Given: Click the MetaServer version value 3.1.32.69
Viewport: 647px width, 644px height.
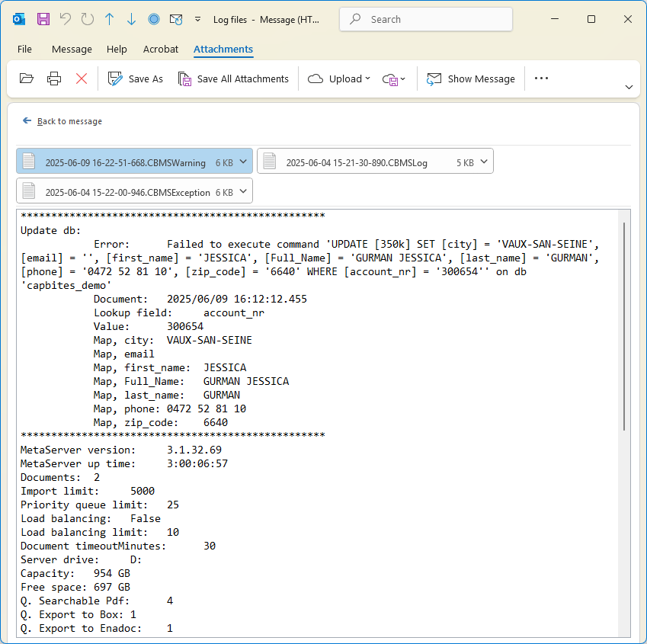Looking at the screenshot, I should tap(194, 450).
